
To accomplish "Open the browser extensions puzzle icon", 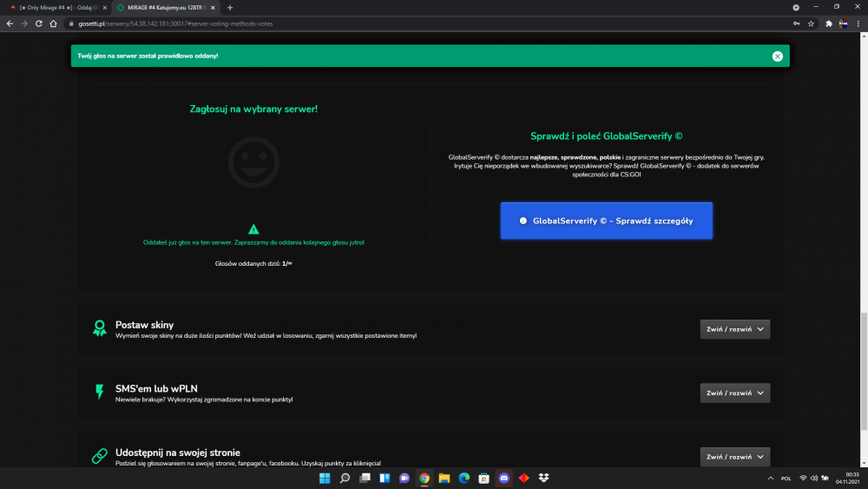I will tap(829, 23).
